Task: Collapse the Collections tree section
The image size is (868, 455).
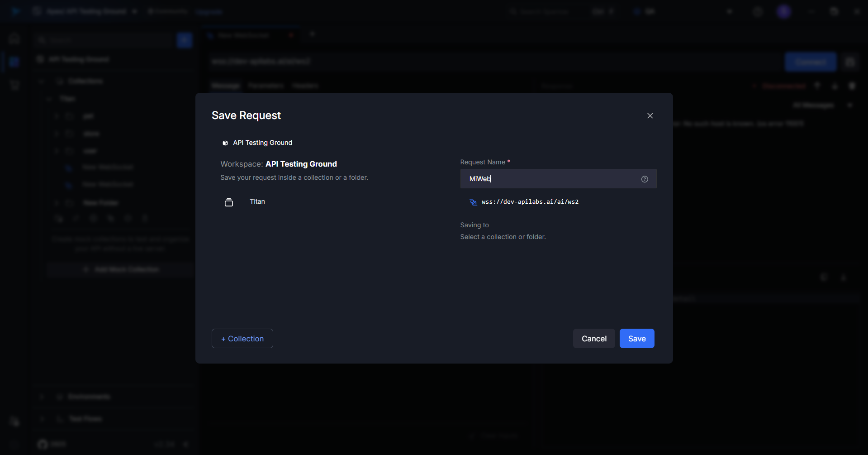Action: [x=42, y=81]
